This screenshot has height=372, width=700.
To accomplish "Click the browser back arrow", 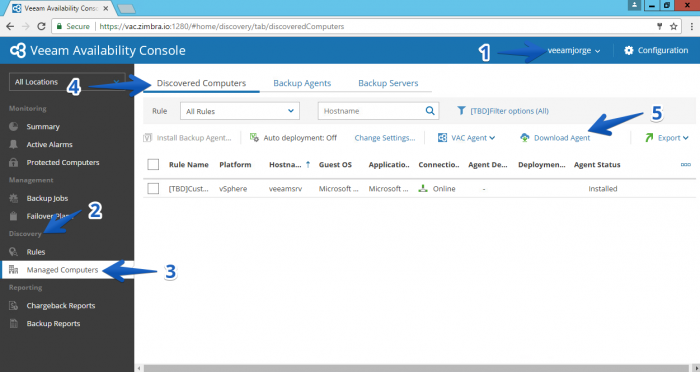I will (10, 26).
